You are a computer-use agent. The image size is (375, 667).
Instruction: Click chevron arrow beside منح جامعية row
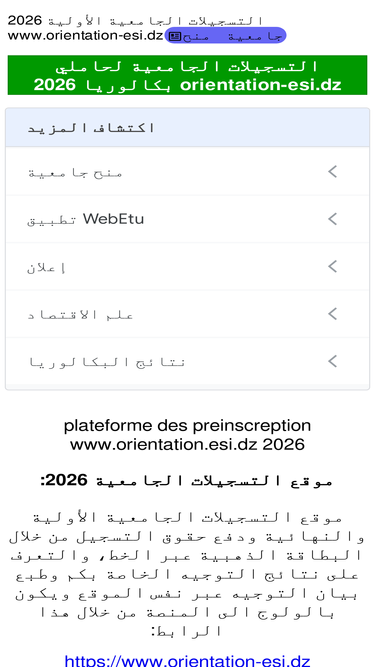332,172
